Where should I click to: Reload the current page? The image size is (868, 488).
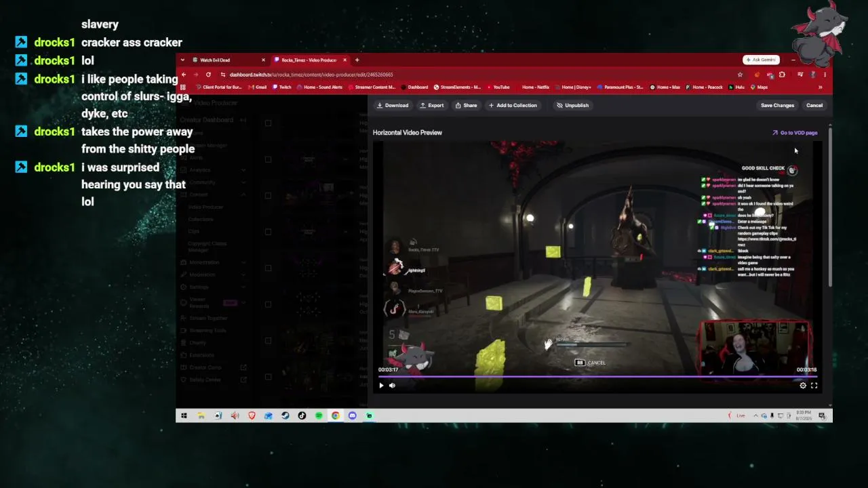click(x=208, y=75)
